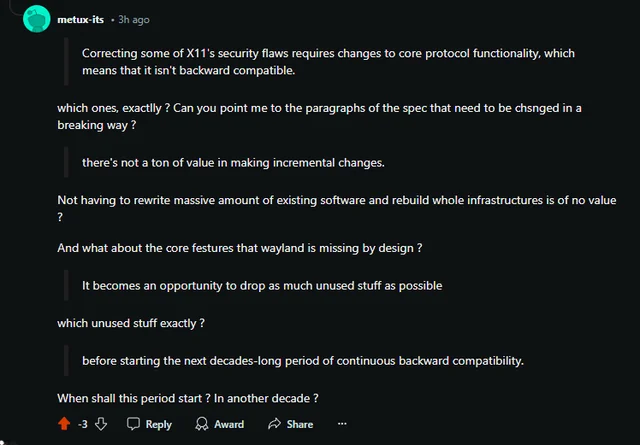The width and height of the screenshot is (640, 445).
Task: Click the Share button label
Action: click(300, 424)
